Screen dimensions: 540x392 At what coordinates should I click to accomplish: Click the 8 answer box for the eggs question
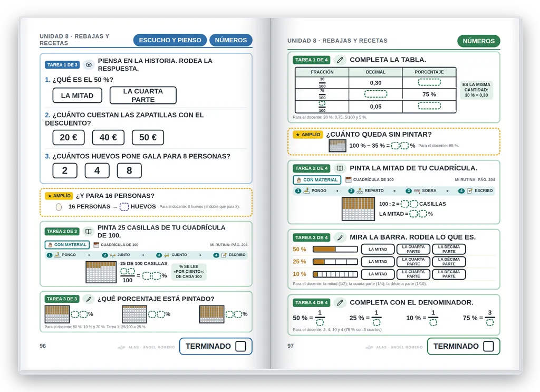[x=129, y=170]
